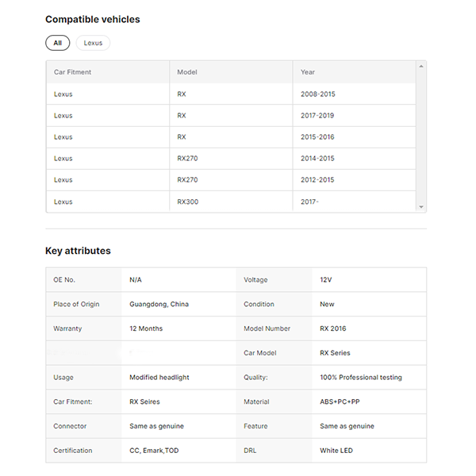Image resolution: width=476 pixels, height=476 pixels.
Task: Click the White LED DRL value
Action: [x=336, y=451]
